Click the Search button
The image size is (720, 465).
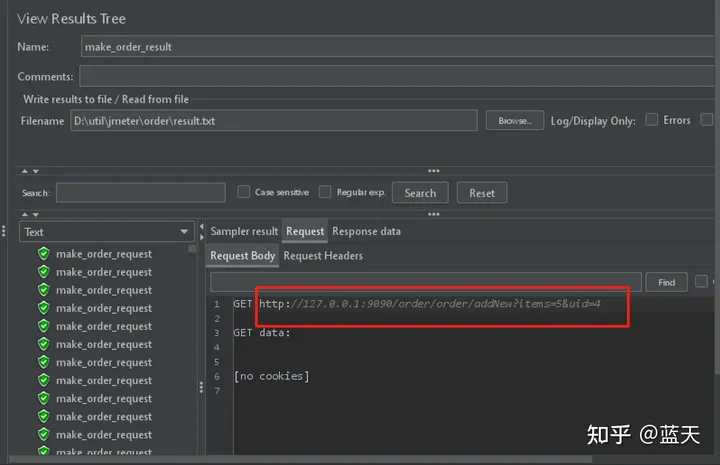[x=420, y=193]
